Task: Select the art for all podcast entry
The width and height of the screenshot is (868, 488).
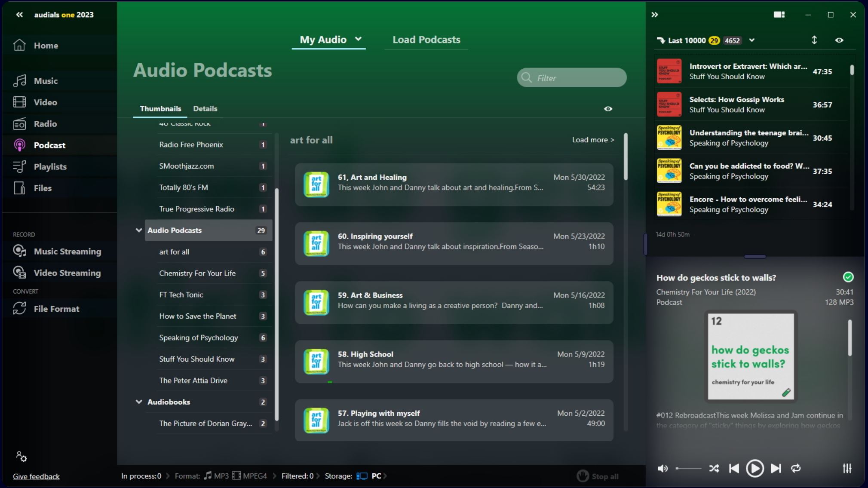Action: (214, 252)
